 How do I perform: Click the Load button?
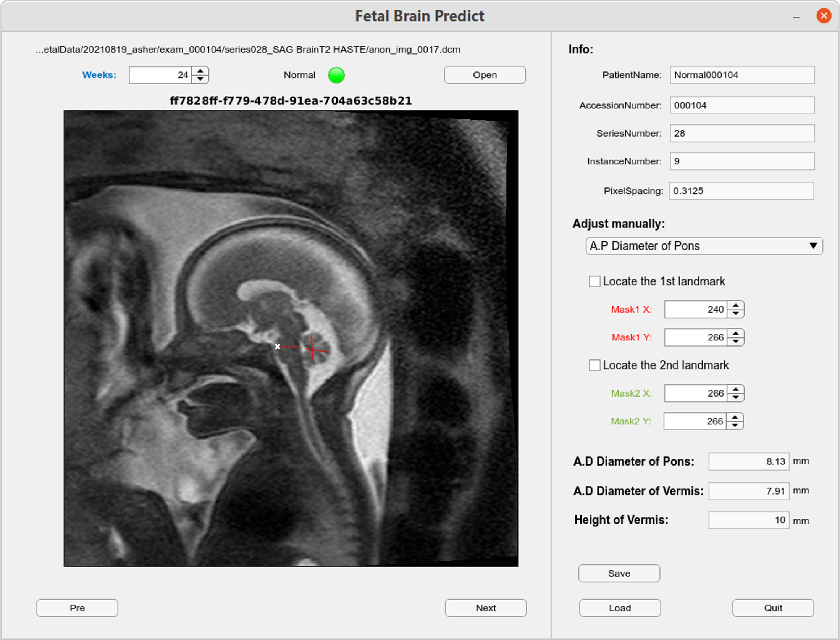pos(619,608)
